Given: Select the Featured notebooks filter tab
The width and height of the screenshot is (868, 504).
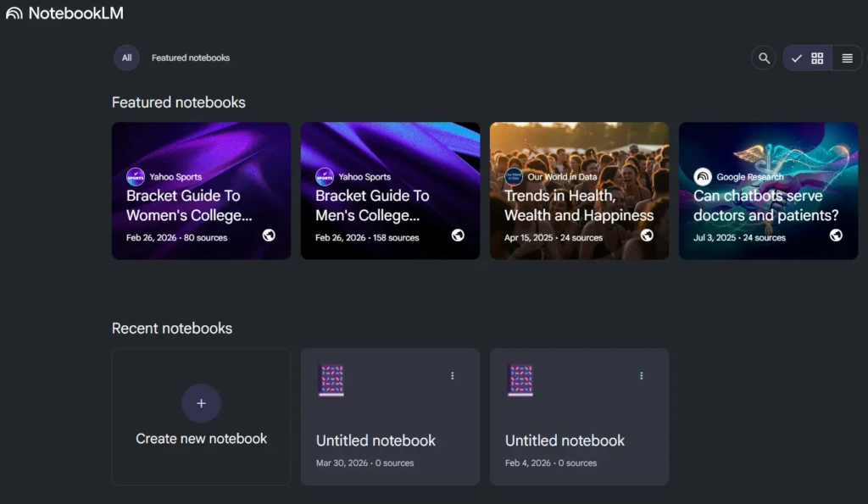Looking at the screenshot, I should 191,58.
